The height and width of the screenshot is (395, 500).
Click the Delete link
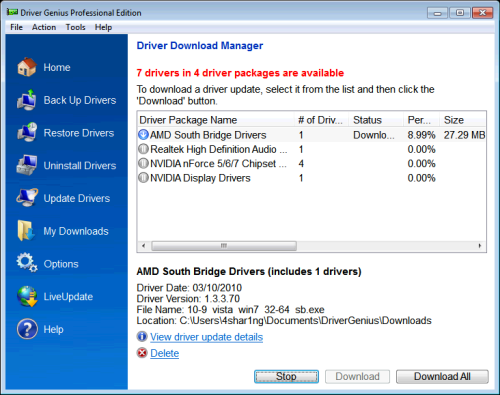point(165,353)
